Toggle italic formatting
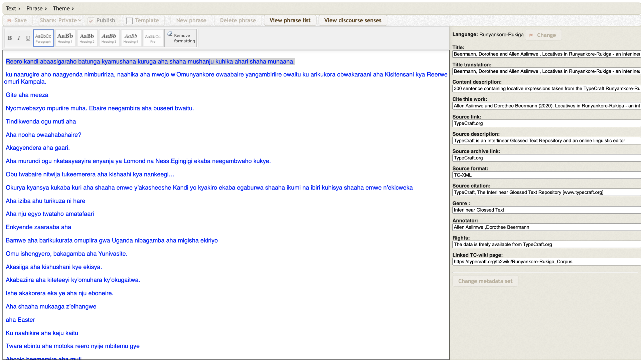 19,38
